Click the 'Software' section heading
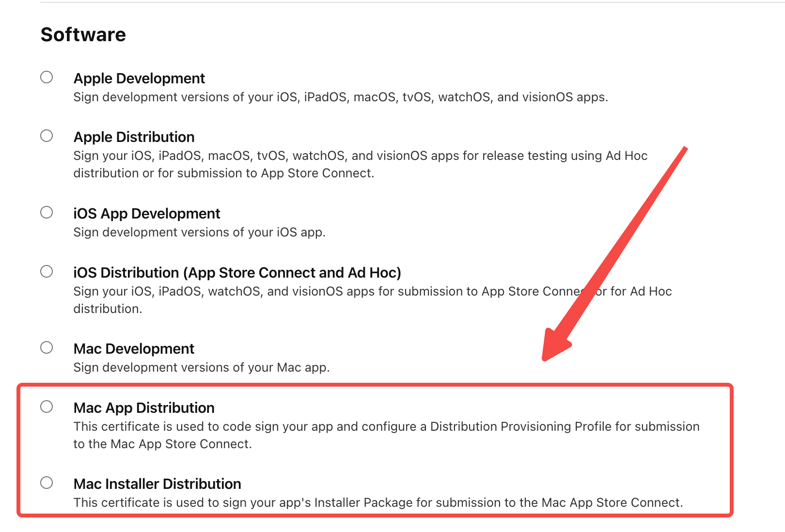 (83, 34)
